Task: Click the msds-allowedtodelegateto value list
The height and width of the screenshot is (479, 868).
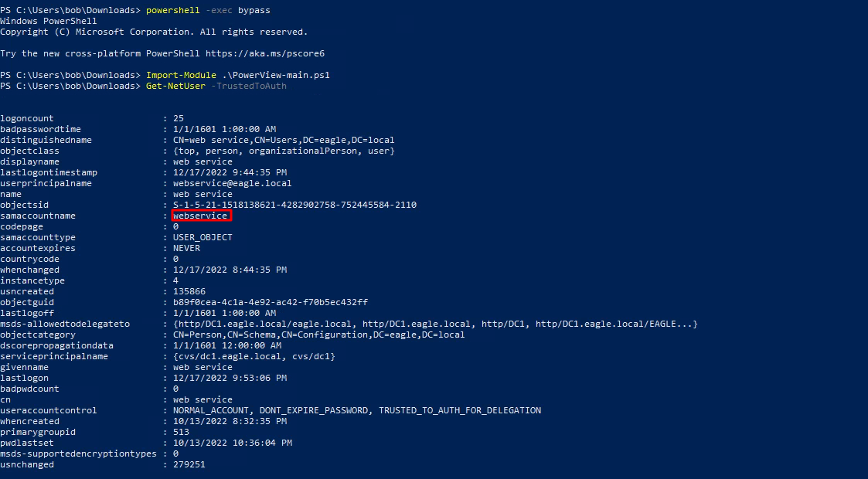Action: pyautogui.click(x=435, y=324)
